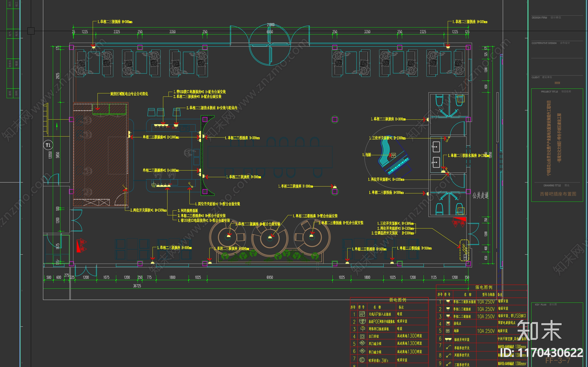Click the middle round booth table
Viewport: 588px width, 367px height.
(270, 238)
